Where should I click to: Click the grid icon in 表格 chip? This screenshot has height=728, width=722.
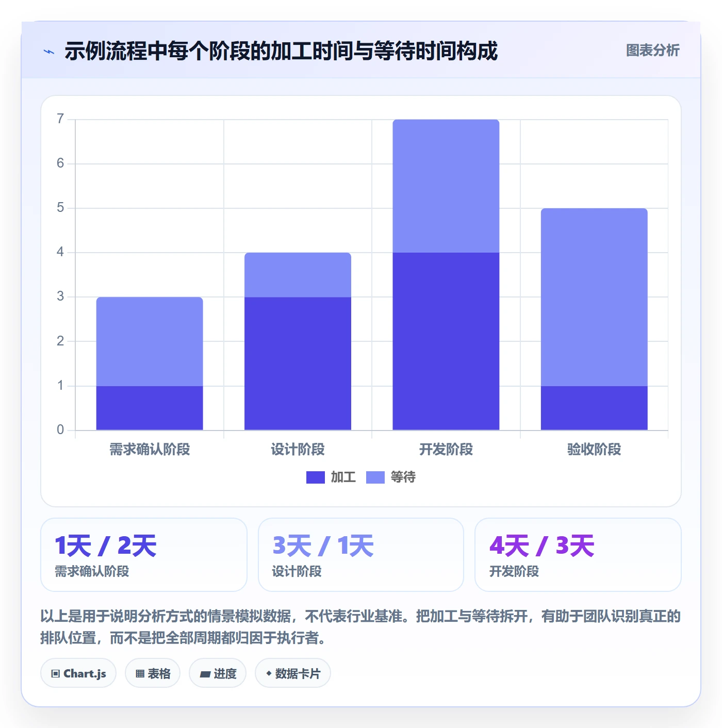[140, 674]
